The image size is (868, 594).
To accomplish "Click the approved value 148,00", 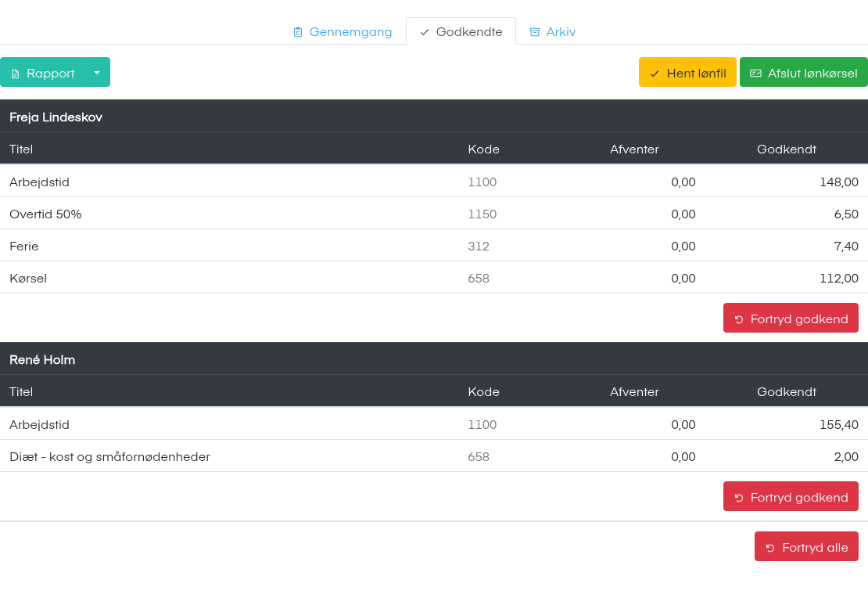I will (x=838, y=182).
